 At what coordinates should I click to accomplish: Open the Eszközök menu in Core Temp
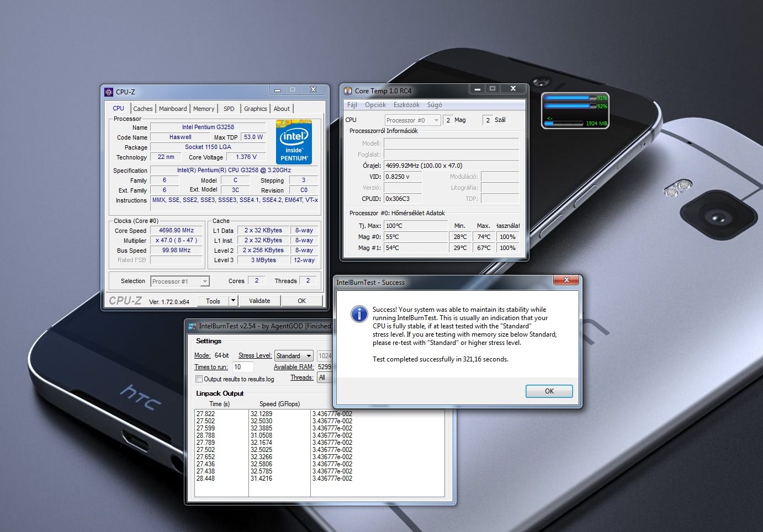point(406,105)
